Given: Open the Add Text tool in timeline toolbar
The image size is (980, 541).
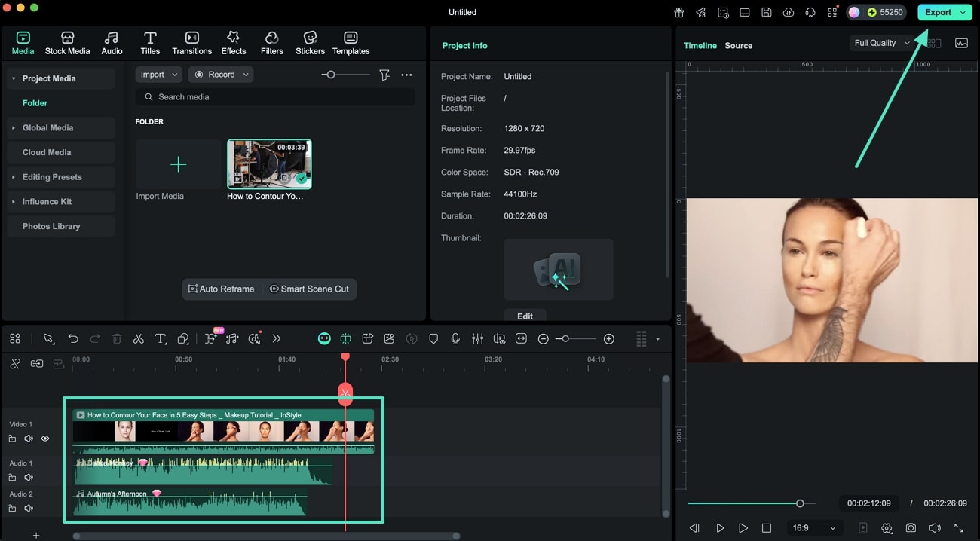Looking at the screenshot, I should [x=161, y=338].
